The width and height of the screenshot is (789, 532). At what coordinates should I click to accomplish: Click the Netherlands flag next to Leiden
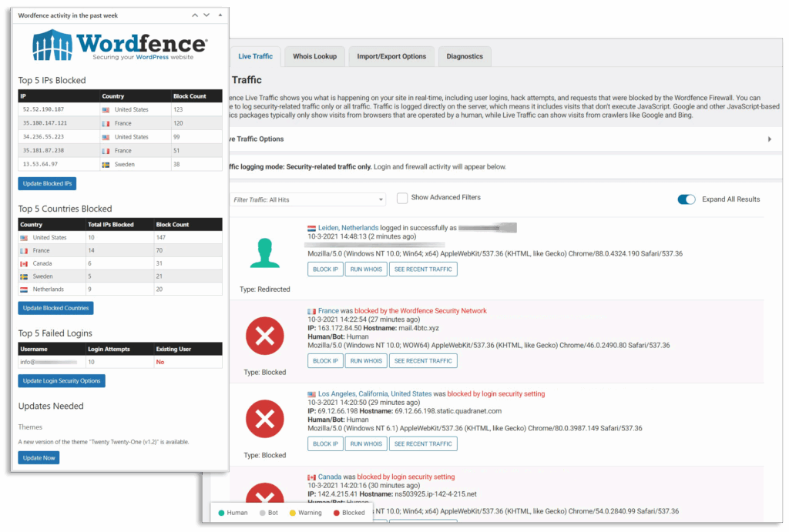point(311,228)
